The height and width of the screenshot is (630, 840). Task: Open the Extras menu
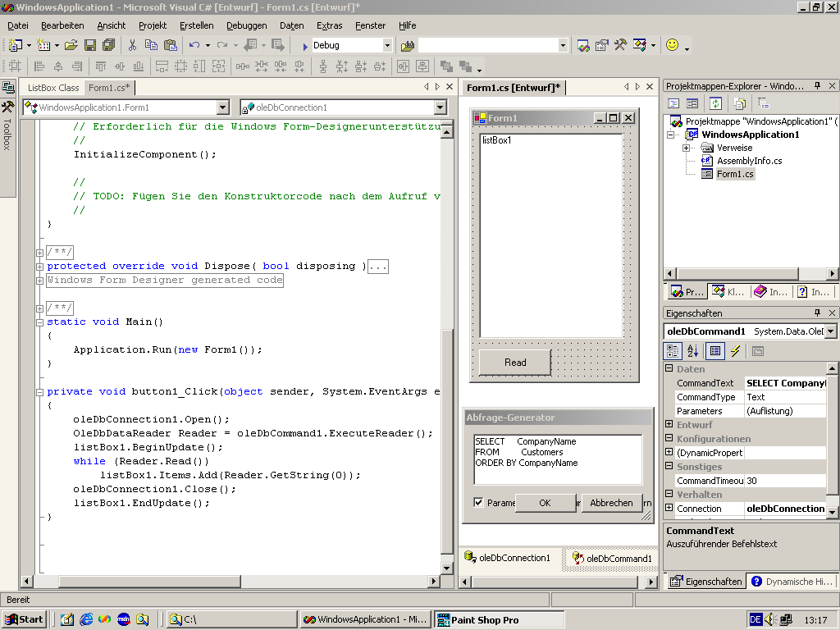point(330,25)
